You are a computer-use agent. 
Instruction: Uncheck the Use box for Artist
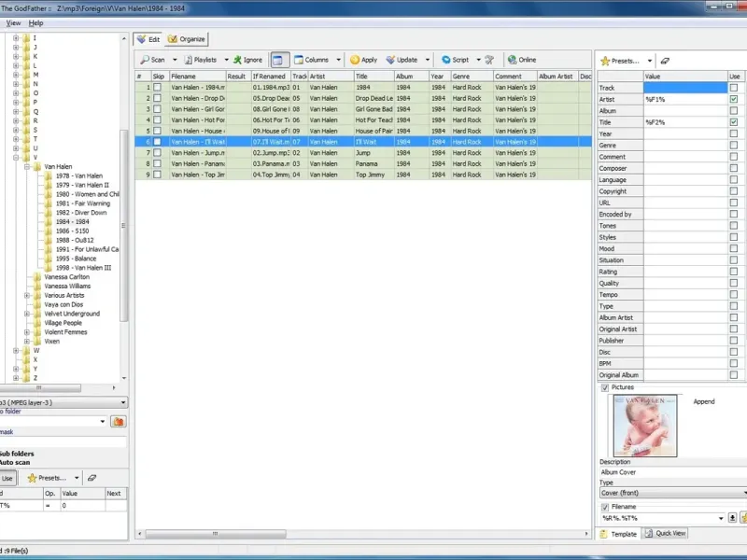pos(734,99)
